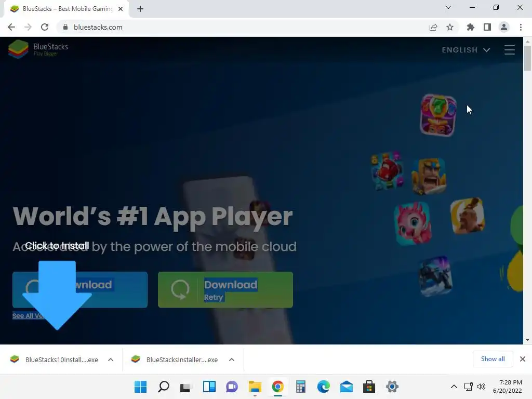Click the BlueStacks logo in page header

tap(38, 49)
